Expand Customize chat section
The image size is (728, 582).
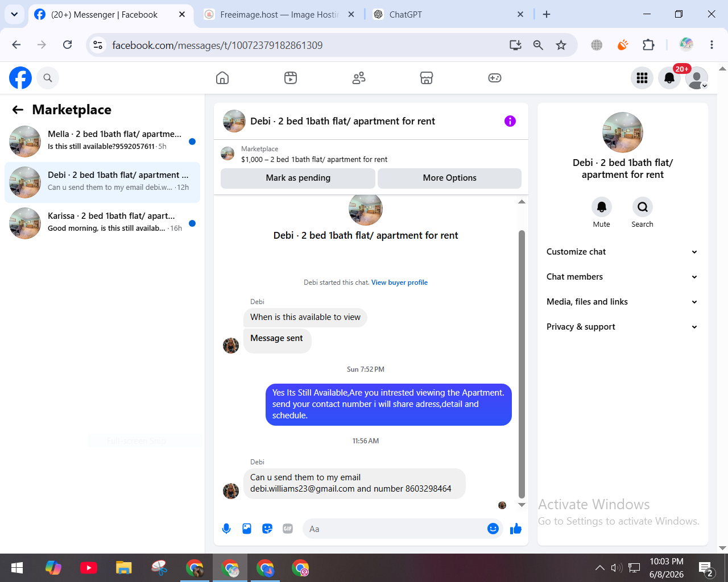pos(622,252)
